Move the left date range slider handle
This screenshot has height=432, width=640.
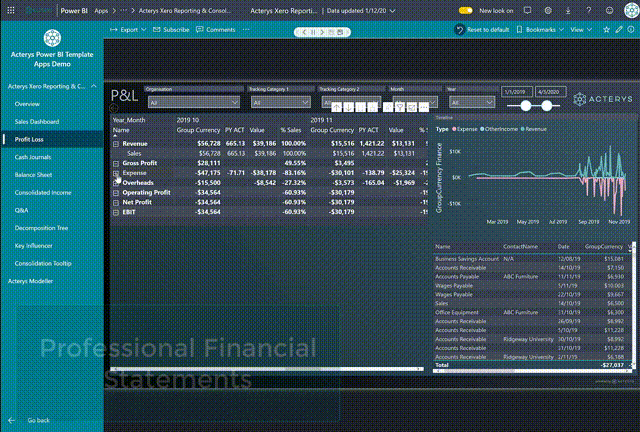coord(526,106)
